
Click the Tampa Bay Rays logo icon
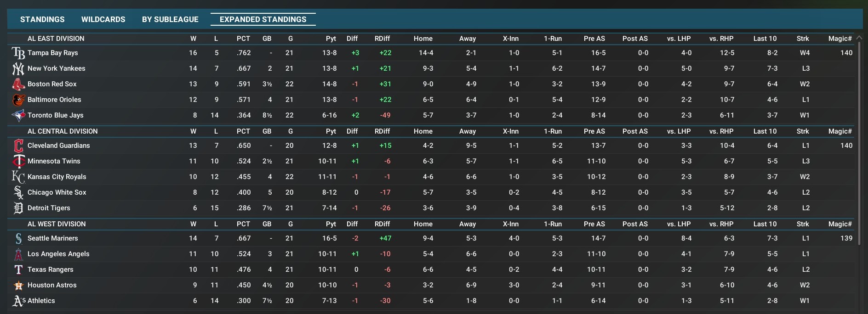click(x=18, y=53)
